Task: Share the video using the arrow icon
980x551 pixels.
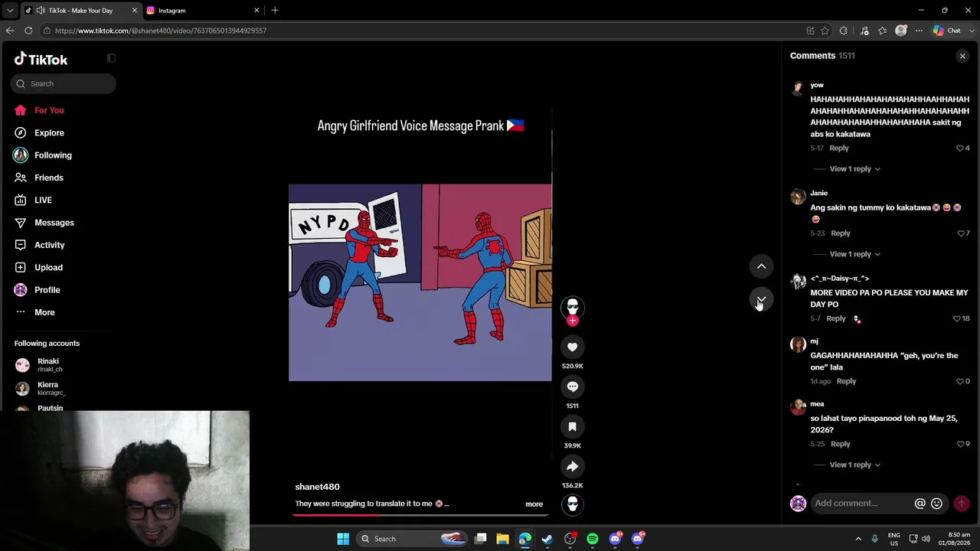Action: pyautogui.click(x=572, y=466)
